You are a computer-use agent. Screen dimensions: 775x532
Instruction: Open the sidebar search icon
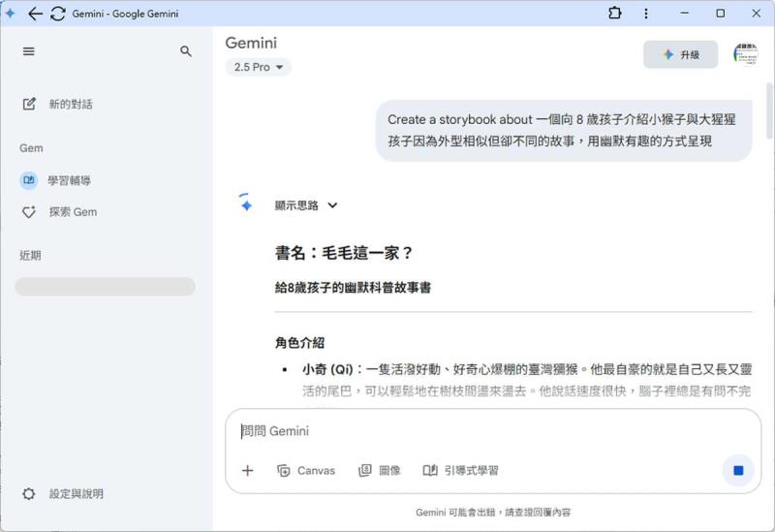tap(186, 51)
